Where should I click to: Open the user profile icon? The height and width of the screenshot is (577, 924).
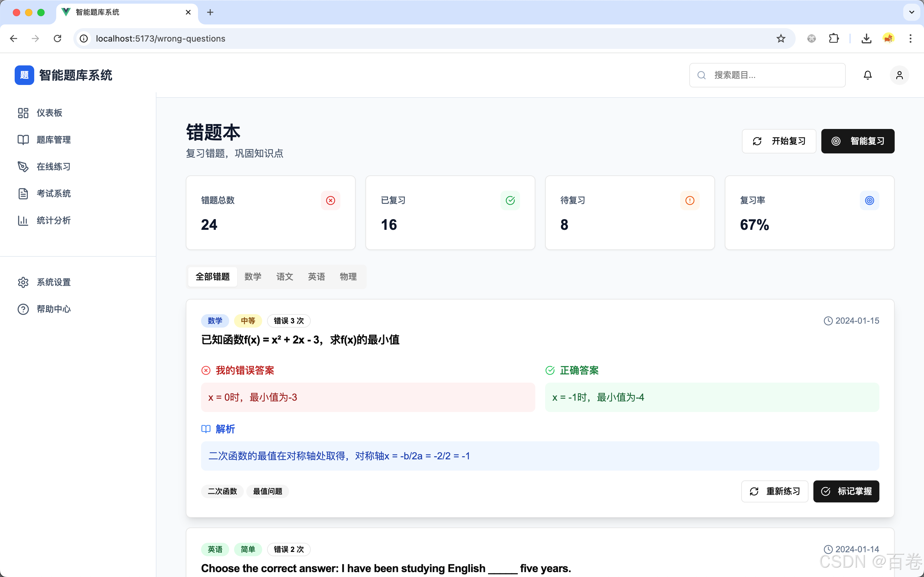click(x=899, y=75)
